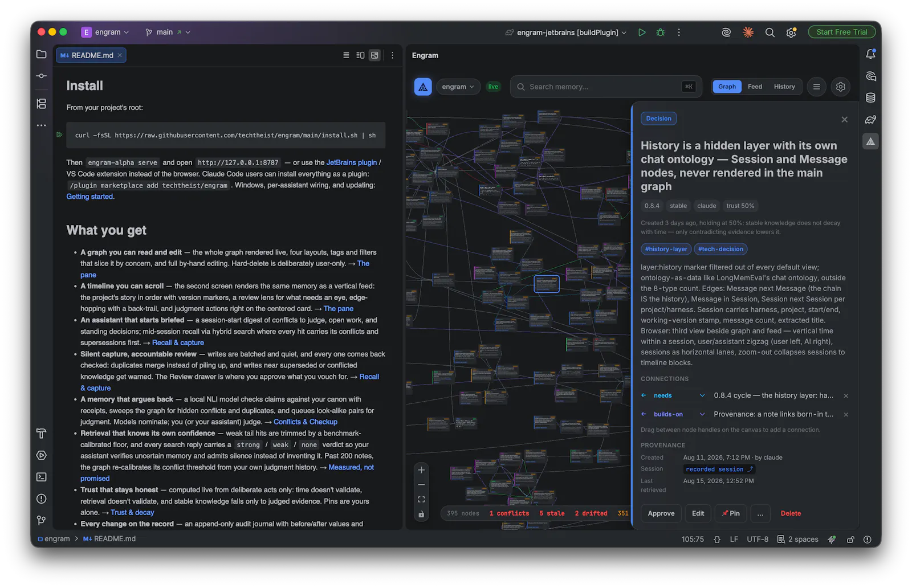Open the Terminal tool window

(42, 477)
